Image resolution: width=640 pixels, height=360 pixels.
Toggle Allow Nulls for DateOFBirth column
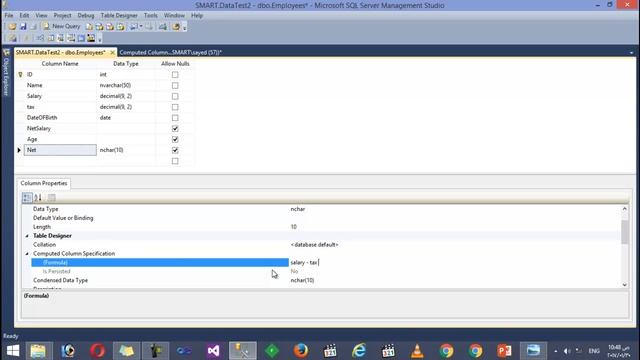[x=175, y=118]
